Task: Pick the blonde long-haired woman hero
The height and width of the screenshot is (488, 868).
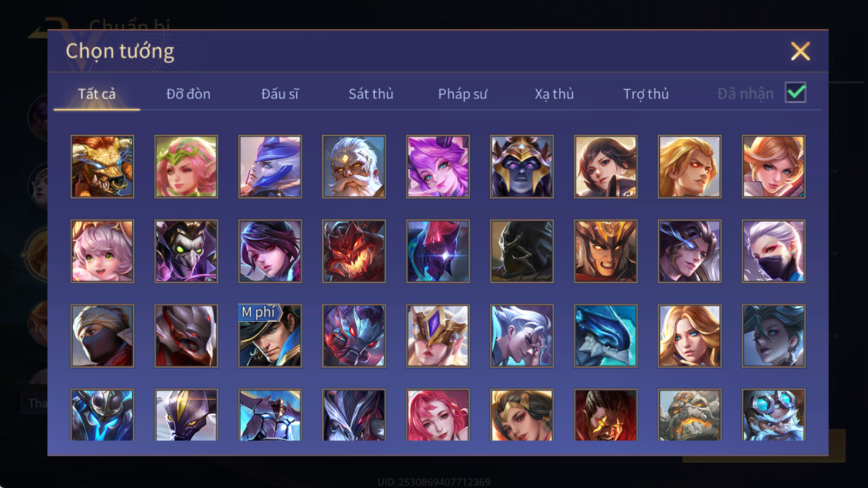Action: (689, 336)
